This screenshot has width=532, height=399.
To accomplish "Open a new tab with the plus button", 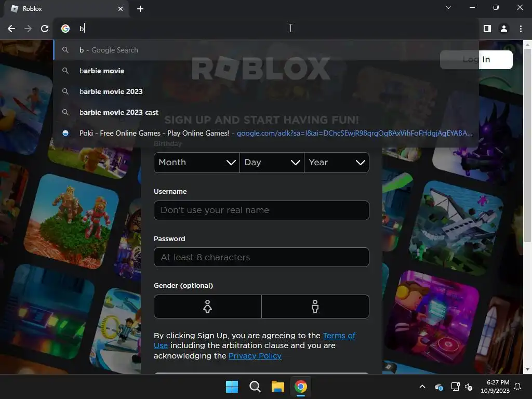I will 140,9.
